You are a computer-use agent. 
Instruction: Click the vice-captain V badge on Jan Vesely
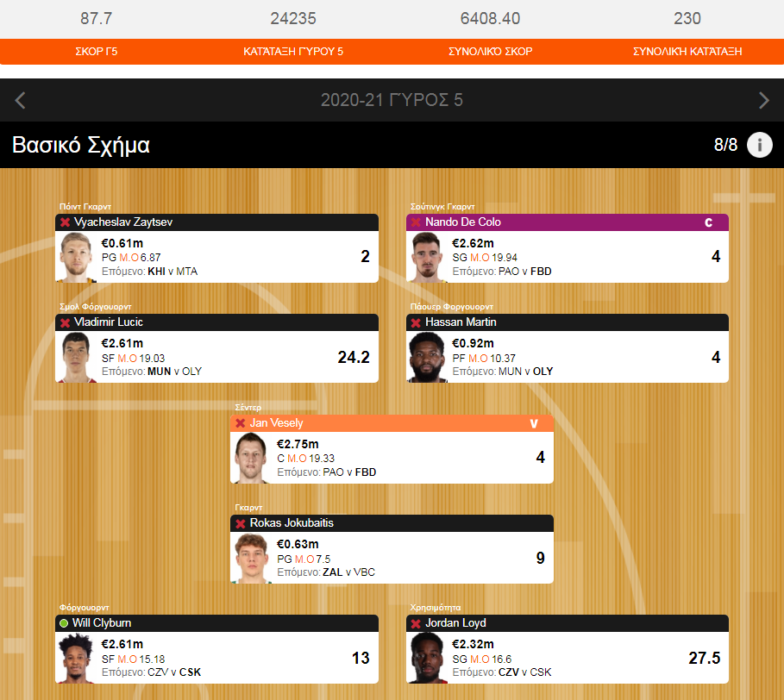coord(534,423)
